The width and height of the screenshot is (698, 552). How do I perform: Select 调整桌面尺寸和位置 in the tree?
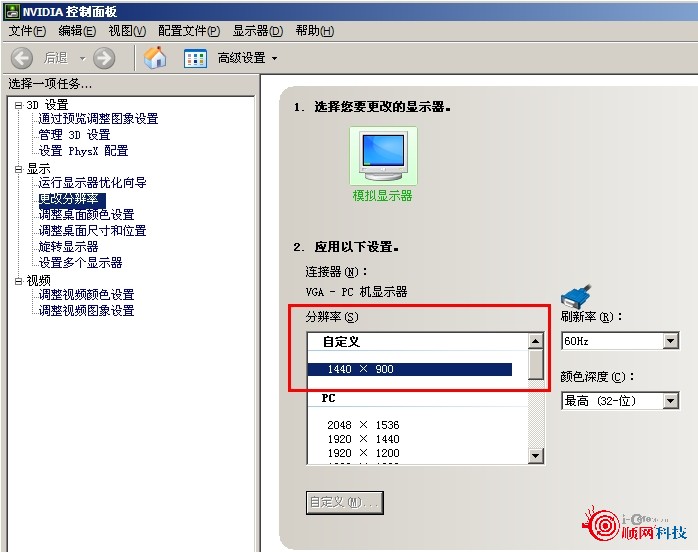click(93, 231)
